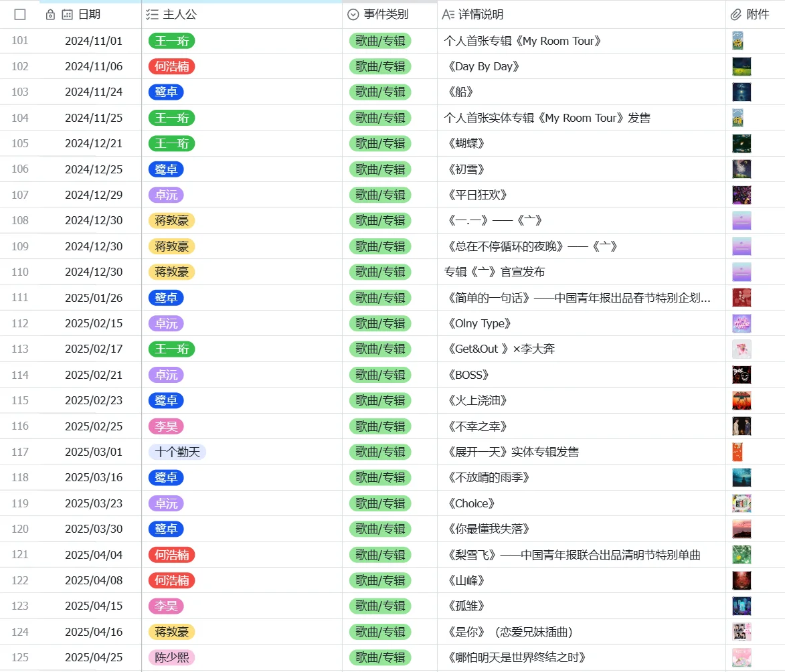Click detail text《你最懂我失落》

pyautogui.click(x=489, y=529)
